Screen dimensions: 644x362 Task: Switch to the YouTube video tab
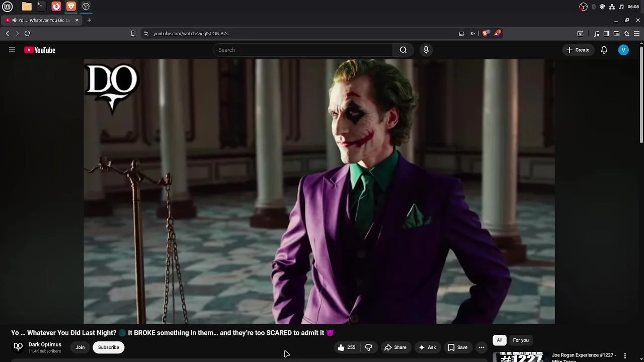tap(41, 20)
